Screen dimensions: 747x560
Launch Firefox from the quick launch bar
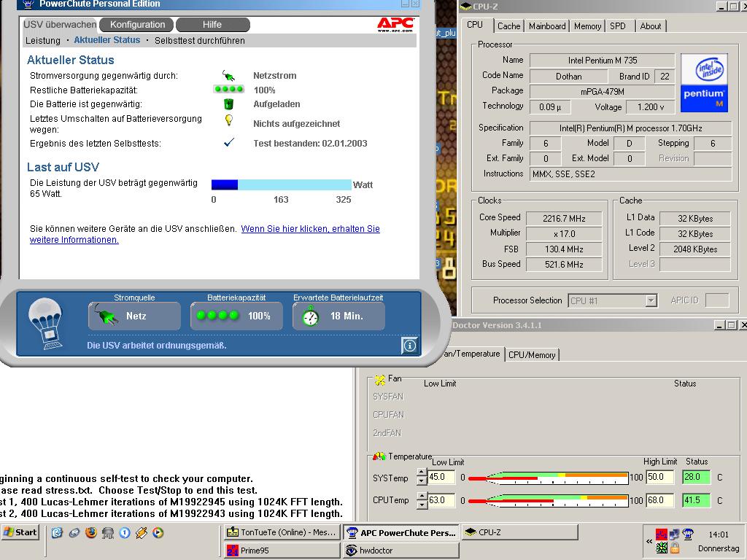point(91,532)
